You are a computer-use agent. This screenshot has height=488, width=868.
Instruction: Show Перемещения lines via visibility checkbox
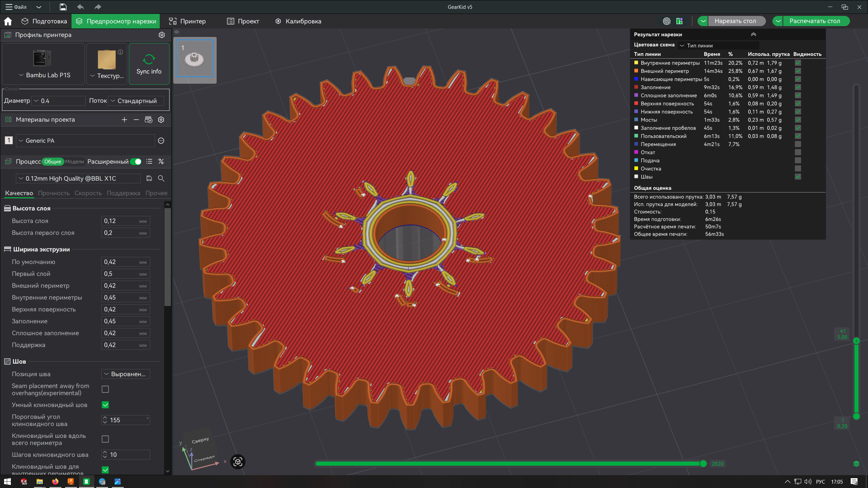click(x=798, y=144)
